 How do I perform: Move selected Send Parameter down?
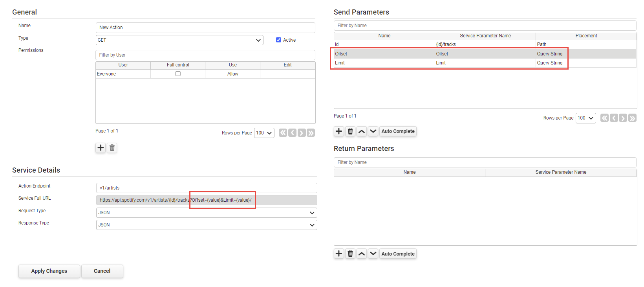[373, 131]
